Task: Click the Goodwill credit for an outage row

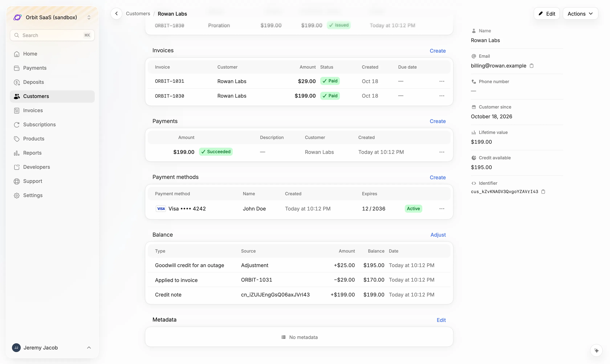Action: coord(299,265)
